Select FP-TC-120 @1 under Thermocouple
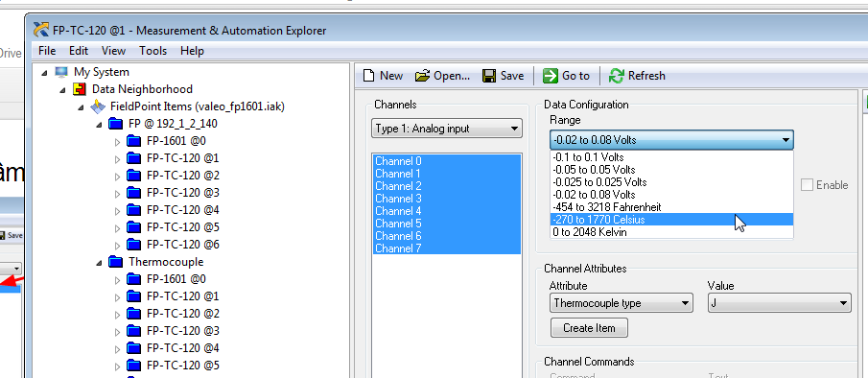 183,296
